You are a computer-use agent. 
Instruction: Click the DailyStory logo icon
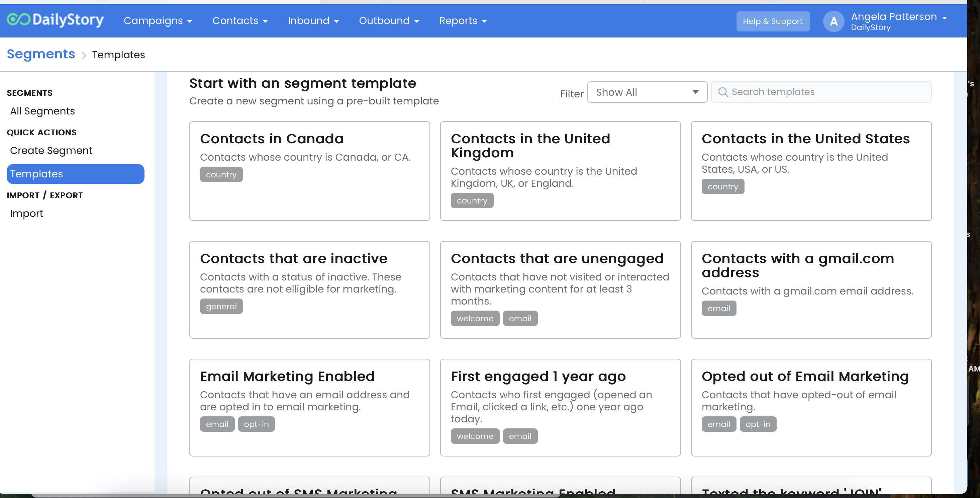(18, 20)
